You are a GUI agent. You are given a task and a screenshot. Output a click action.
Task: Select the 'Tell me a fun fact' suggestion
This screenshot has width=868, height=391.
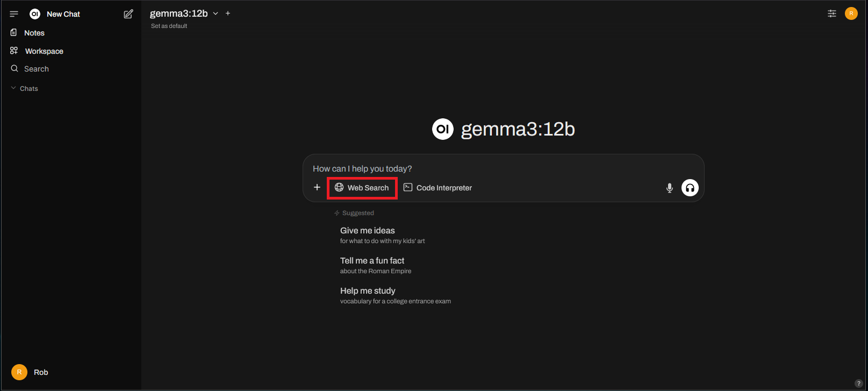coord(376,265)
